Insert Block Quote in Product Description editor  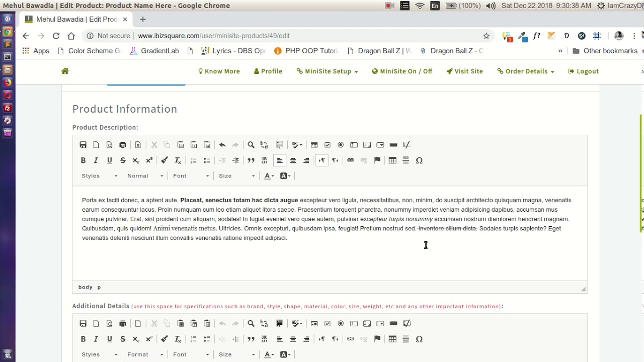tap(251, 160)
